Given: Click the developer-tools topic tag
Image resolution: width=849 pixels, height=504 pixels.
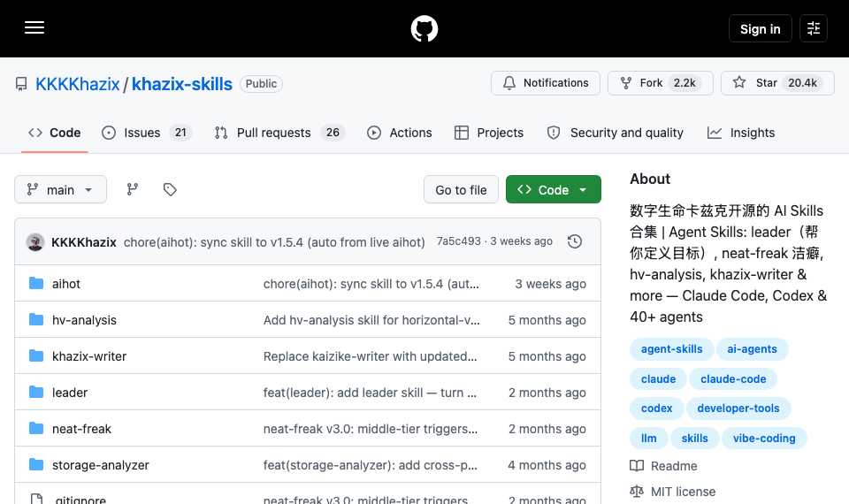Looking at the screenshot, I should pyautogui.click(x=738, y=409).
